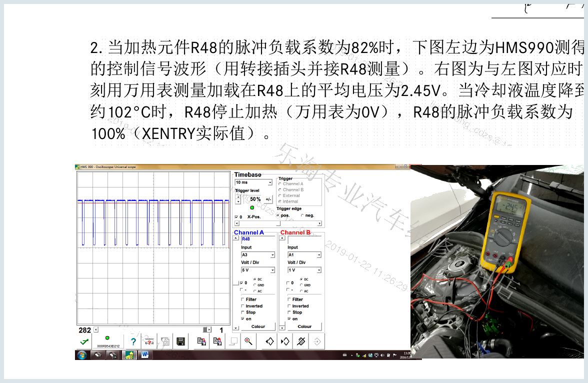Open Channel B Volt/Div 1 V dropdown

click(x=304, y=270)
